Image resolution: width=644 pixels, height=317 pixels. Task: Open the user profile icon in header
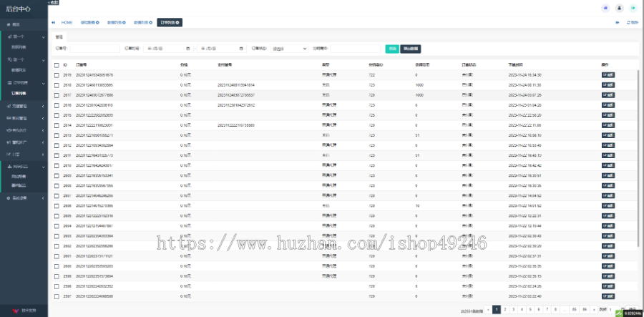(x=620, y=8)
